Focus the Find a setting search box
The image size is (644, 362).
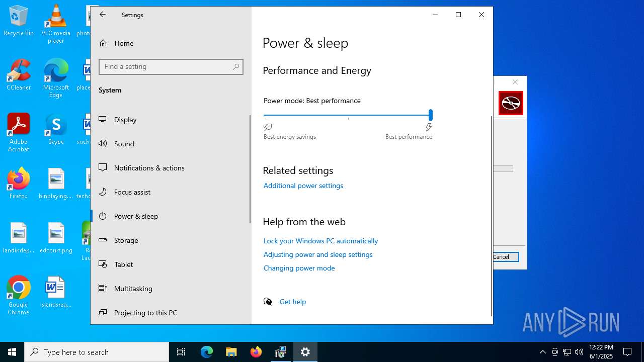coord(171,67)
